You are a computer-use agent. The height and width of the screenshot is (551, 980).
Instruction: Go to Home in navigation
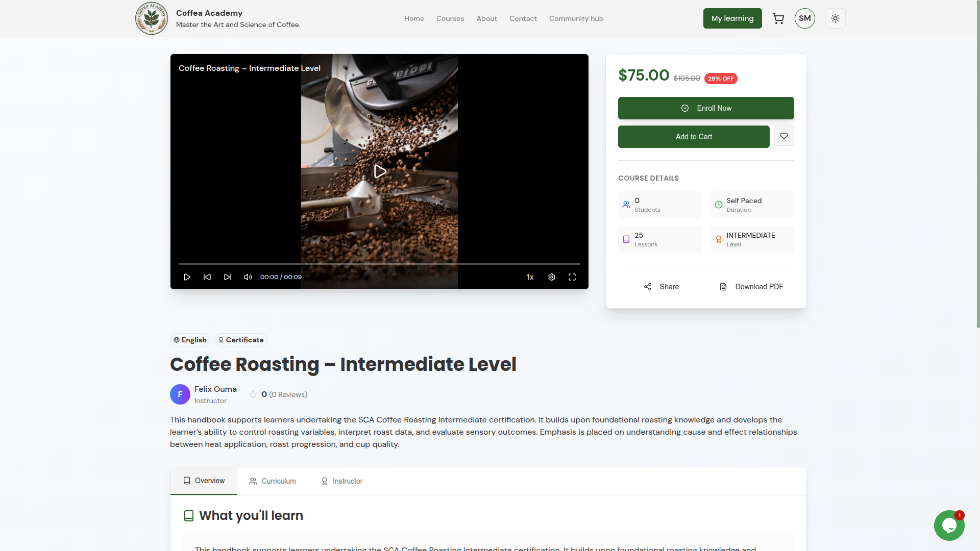click(x=414, y=18)
